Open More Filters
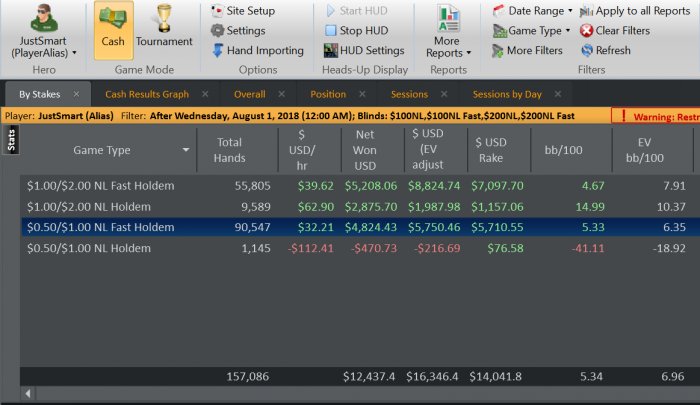700x405 pixels. (x=526, y=51)
